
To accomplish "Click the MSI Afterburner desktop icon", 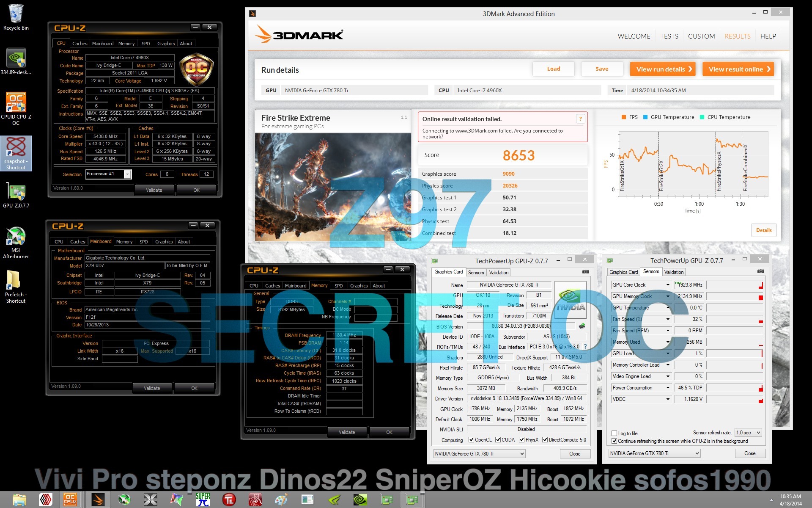I will coord(16,237).
